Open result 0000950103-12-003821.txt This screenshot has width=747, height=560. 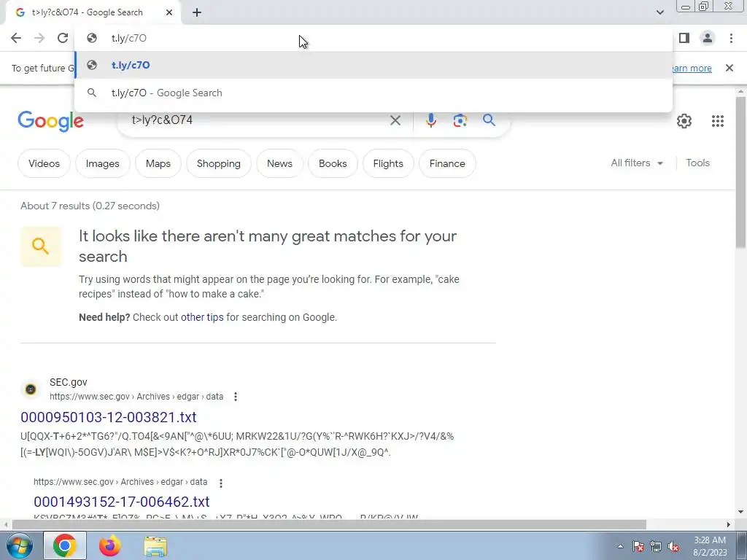point(109,417)
